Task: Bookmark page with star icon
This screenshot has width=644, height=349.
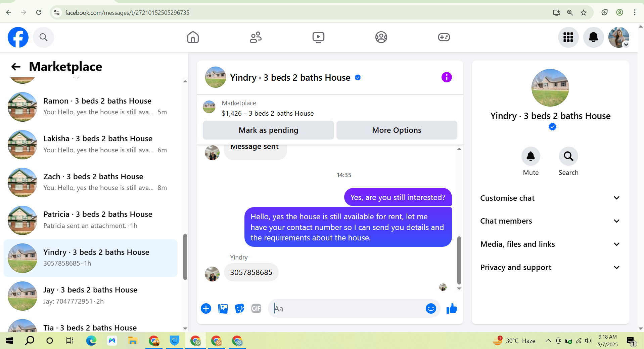Action: 584,12
